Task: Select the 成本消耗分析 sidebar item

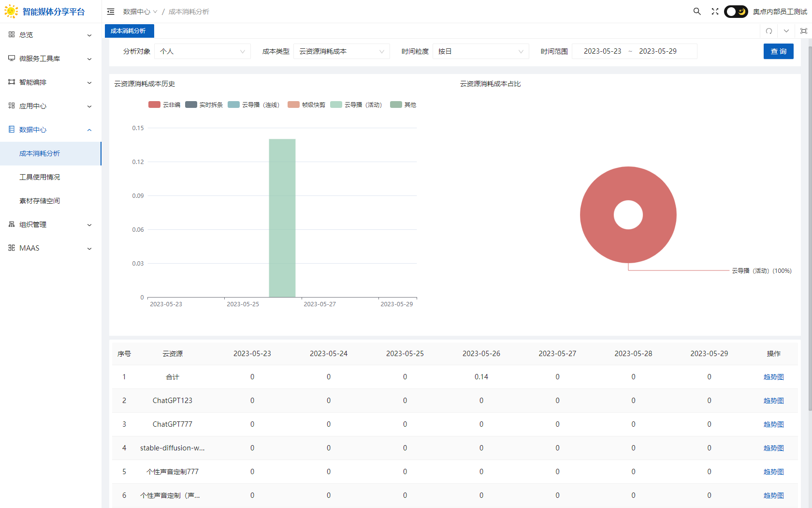Action: [51, 153]
